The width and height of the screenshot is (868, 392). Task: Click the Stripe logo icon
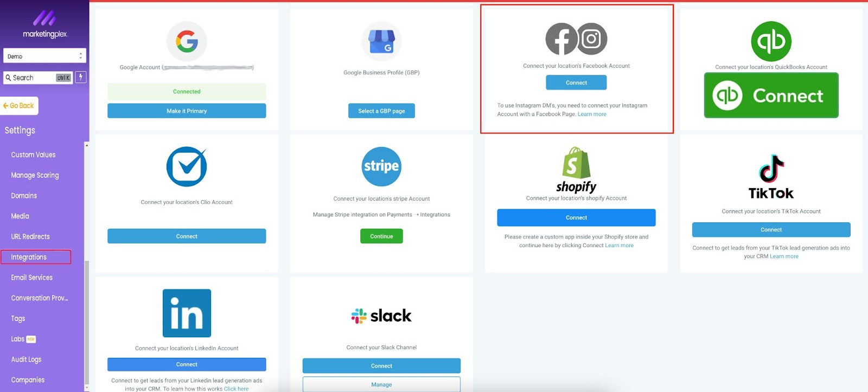tap(381, 166)
